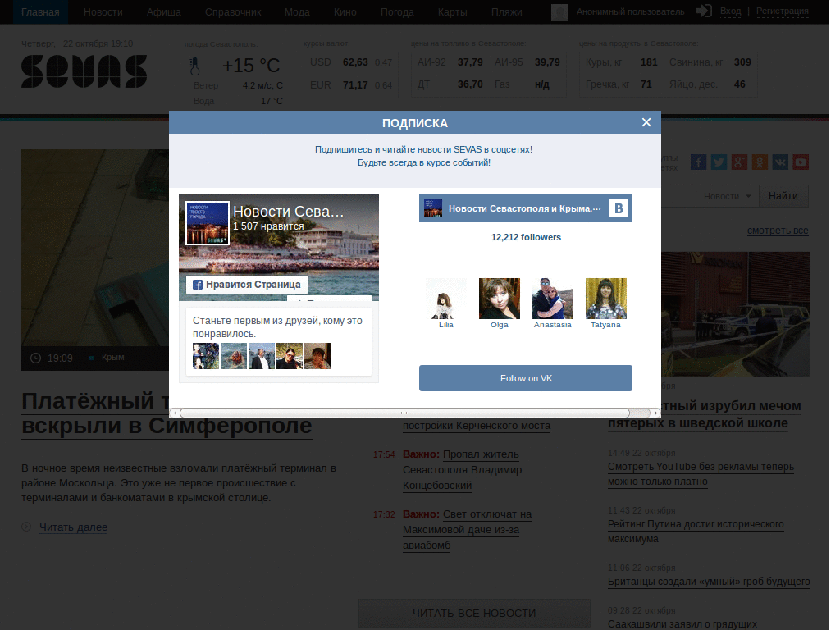Click the popup horizontal scrollbar thumb
The image size is (840, 630).
(404, 413)
